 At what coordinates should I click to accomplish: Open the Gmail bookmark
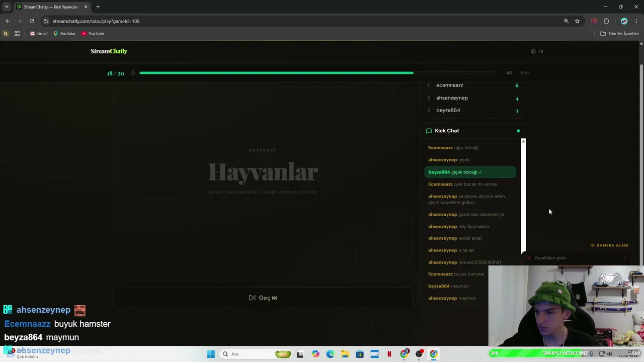(39, 33)
